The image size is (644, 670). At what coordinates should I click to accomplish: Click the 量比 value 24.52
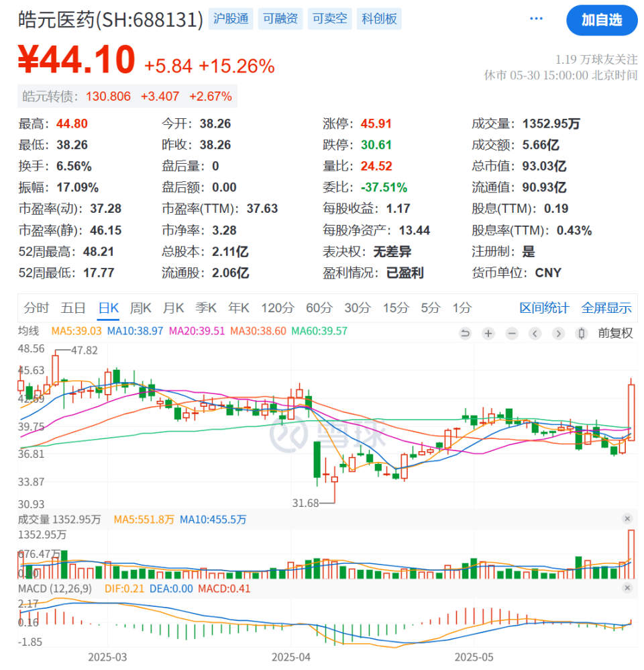(x=376, y=166)
